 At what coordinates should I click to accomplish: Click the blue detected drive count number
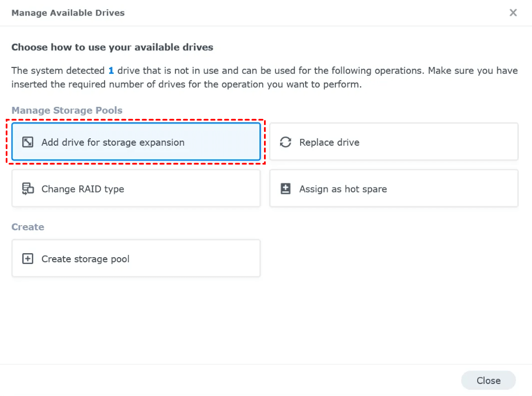coord(111,71)
